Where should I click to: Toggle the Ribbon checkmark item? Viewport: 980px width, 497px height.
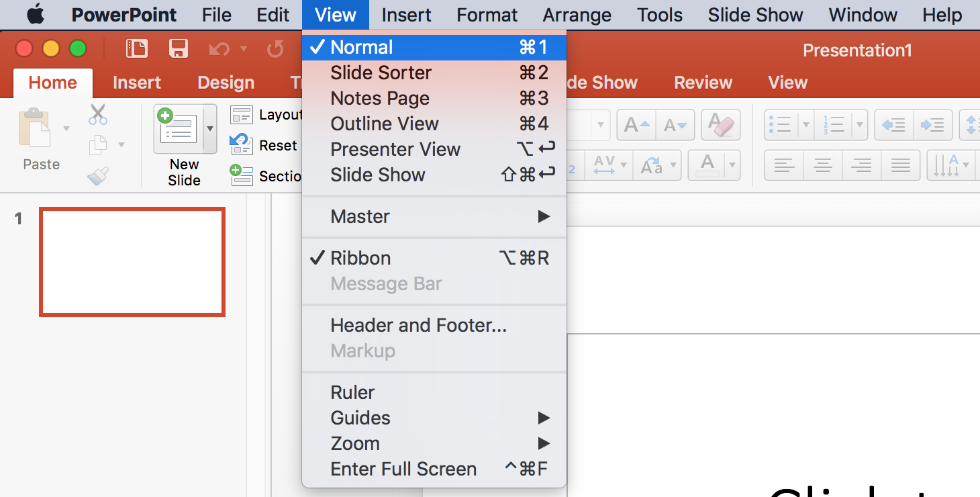click(x=434, y=258)
